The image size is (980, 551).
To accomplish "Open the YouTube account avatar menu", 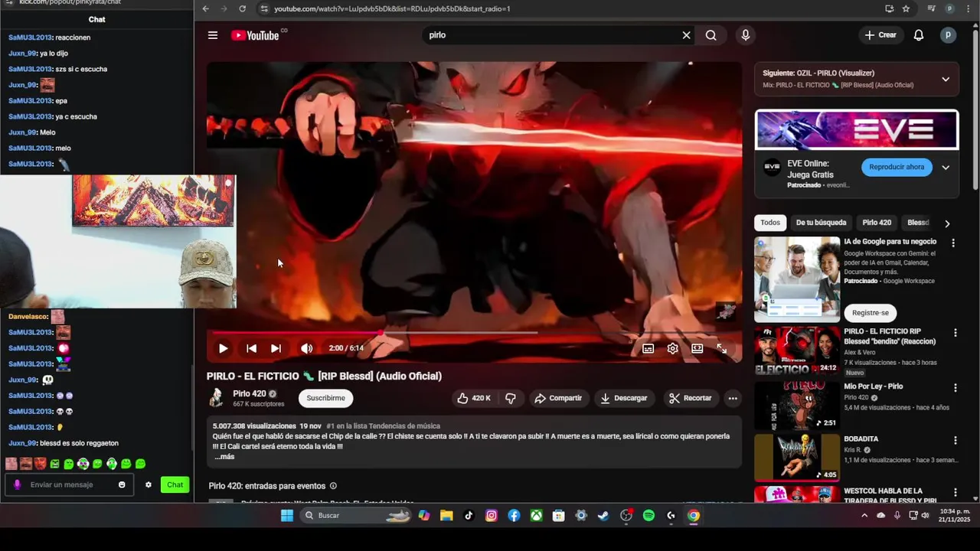I will click(948, 35).
